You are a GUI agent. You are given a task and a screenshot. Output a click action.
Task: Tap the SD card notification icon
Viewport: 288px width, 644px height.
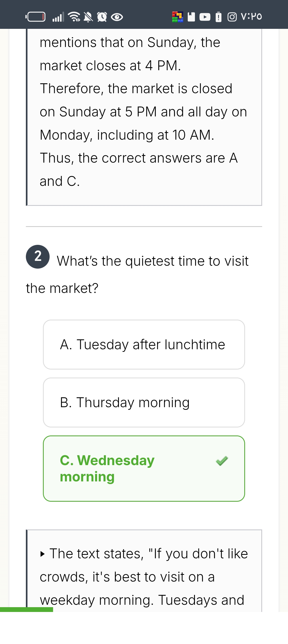coord(191,17)
